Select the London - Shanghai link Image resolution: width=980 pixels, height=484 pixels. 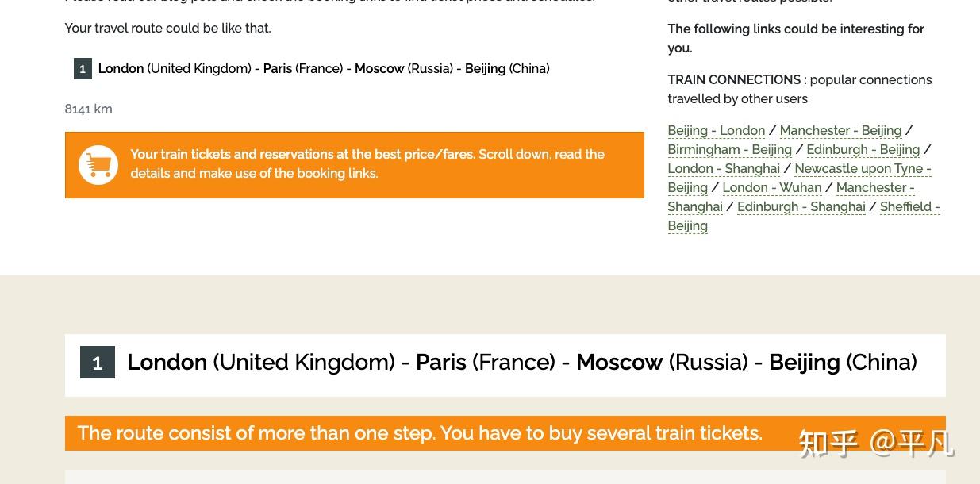click(724, 168)
